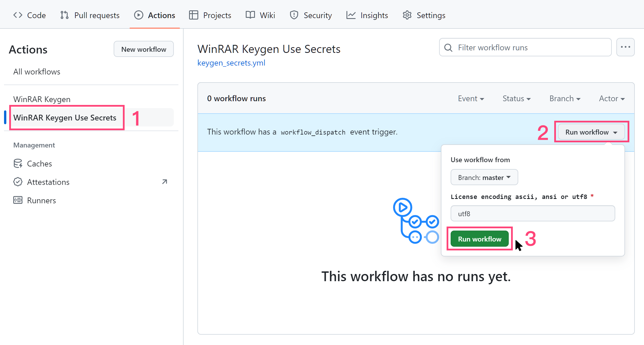Click the Settings gear icon

point(407,15)
